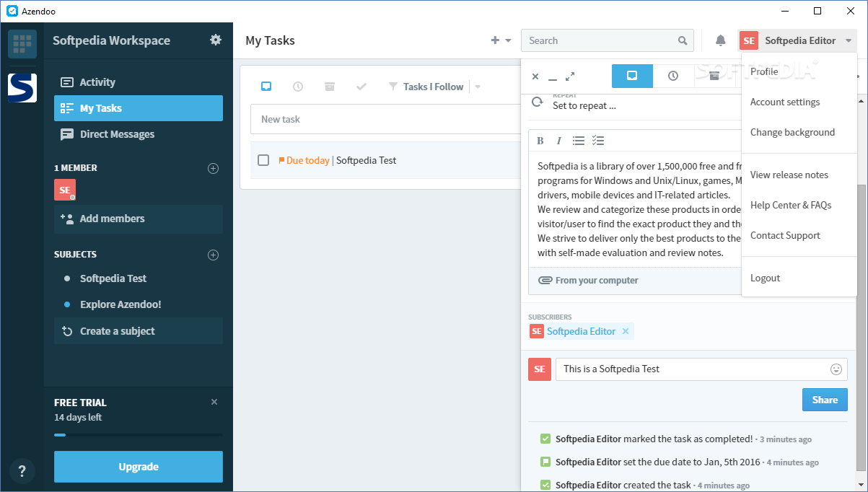
Task: Click the free trial progress bar
Action: pyautogui.click(x=139, y=435)
